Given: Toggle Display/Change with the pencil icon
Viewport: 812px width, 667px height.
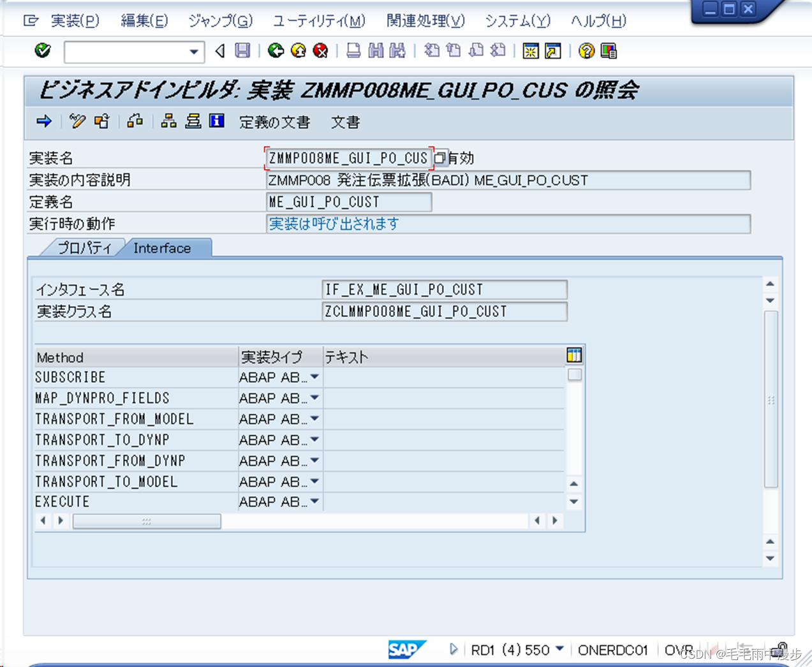Looking at the screenshot, I should click(x=77, y=121).
